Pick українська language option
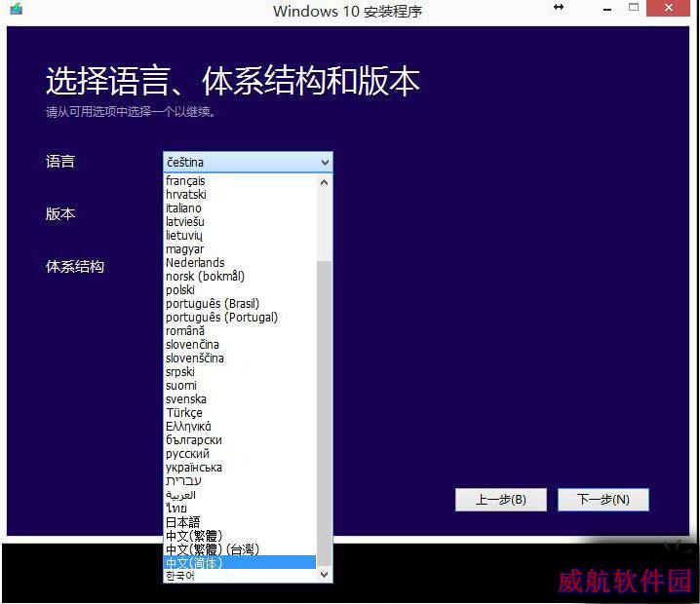This screenshot has width=700, height=604. [x=240, y=468]
